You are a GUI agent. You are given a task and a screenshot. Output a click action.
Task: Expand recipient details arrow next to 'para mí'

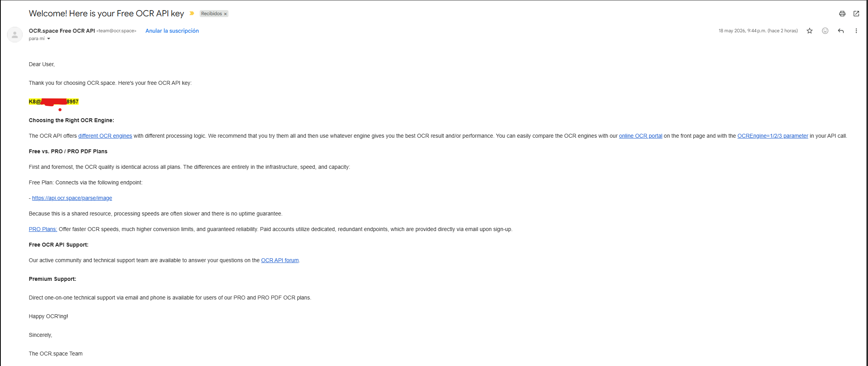click(x=49, y=39)
